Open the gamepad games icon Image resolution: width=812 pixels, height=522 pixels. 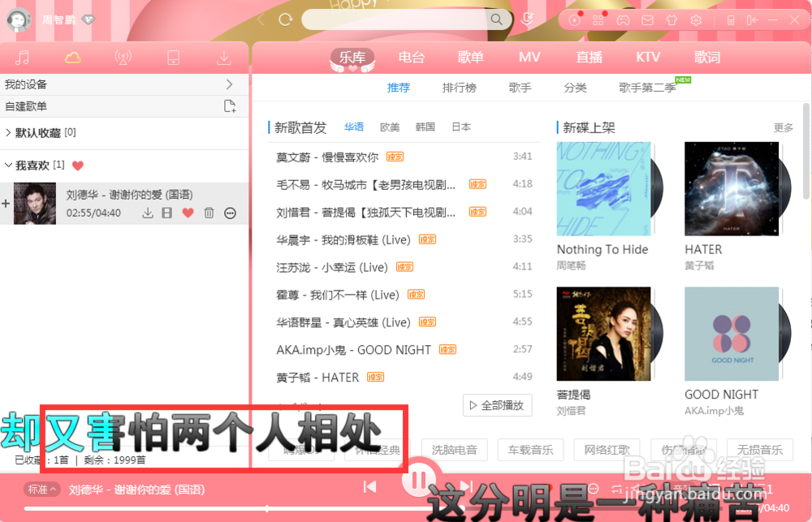point(623,20)
